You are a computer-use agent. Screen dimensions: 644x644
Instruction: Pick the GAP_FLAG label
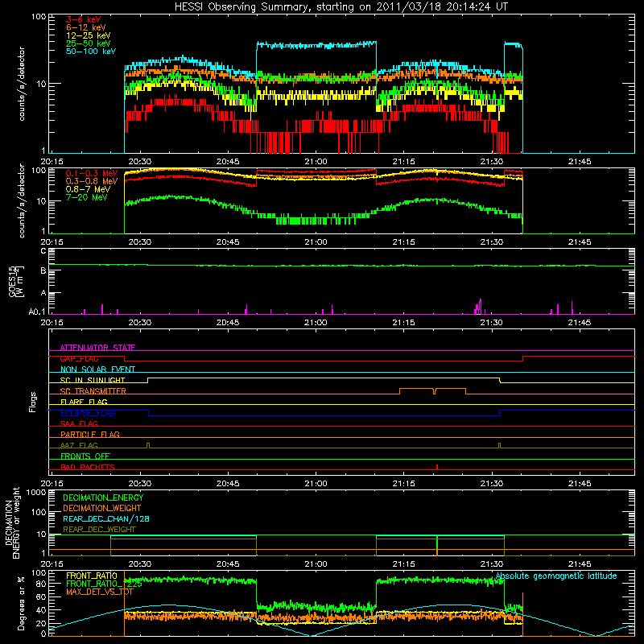pyautogui.click(x=79, y=358)
